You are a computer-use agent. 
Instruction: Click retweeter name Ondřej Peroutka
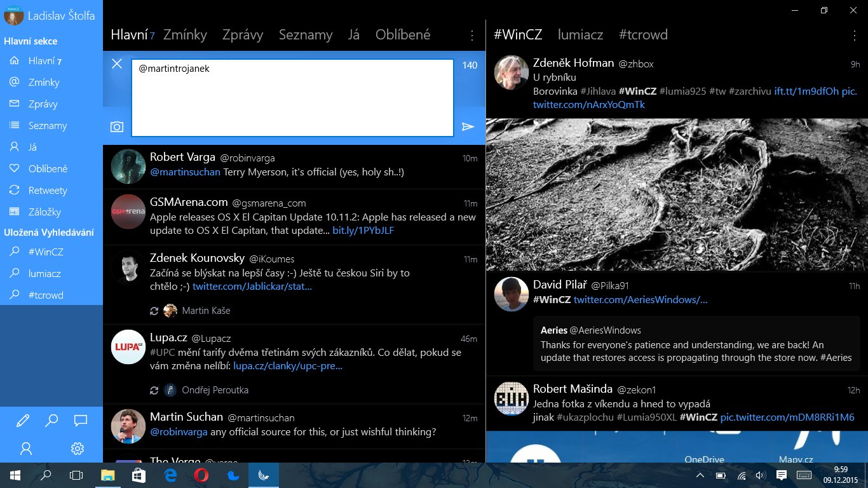click(x=215, y=390)
